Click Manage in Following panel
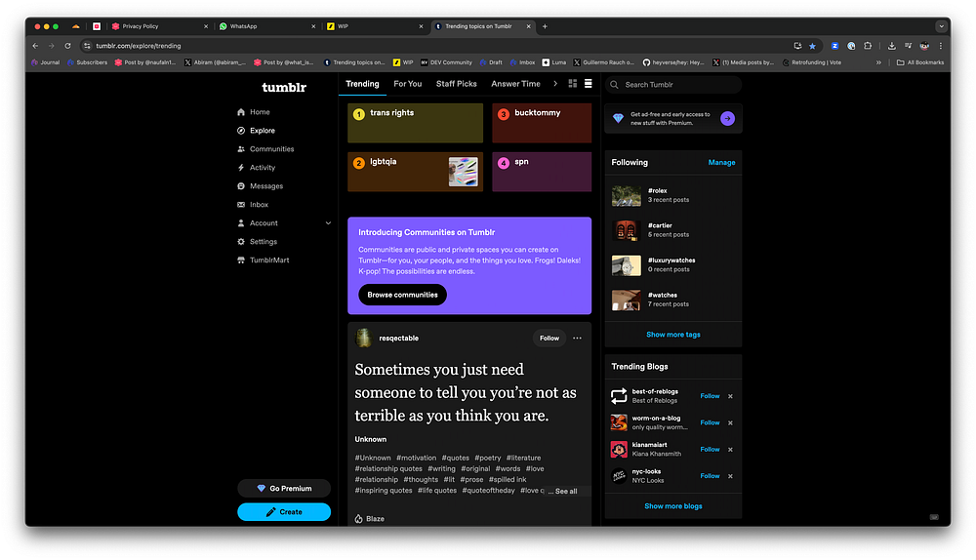The height and width of the screenshot is (560, 976). coord(721,162)
